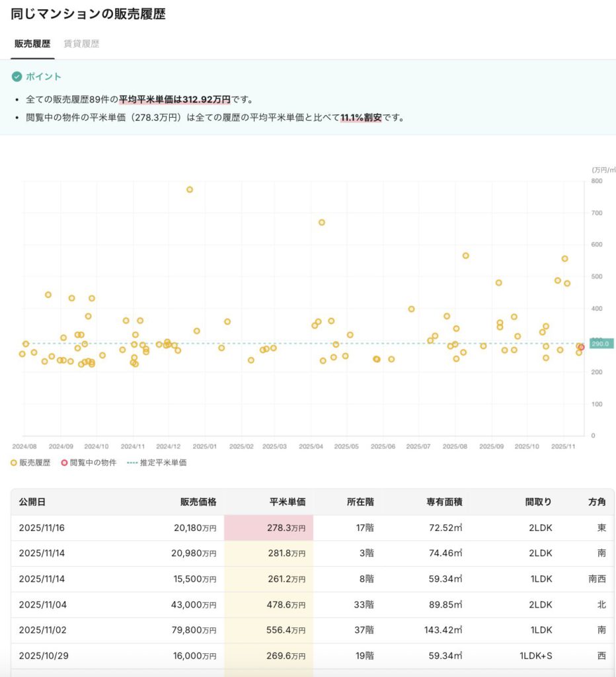616x677 pixels.
Task: Sort by the 平米単価 column header
Action: pos(288,502)
